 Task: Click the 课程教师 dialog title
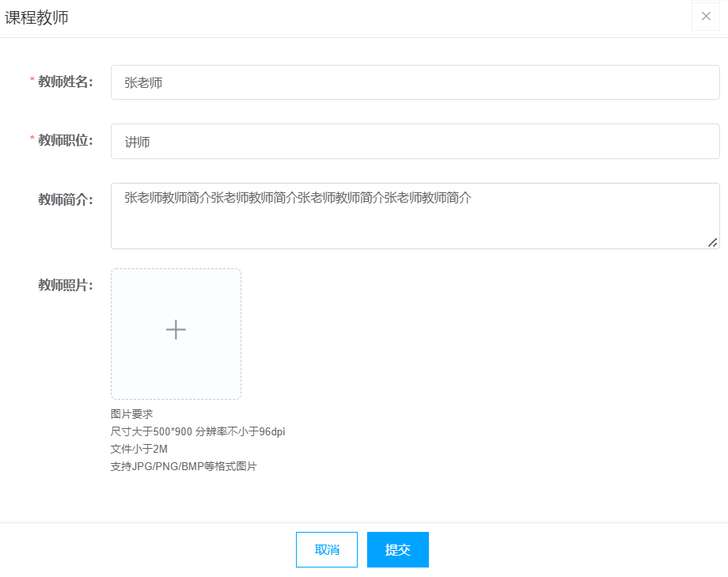point(36,17)
